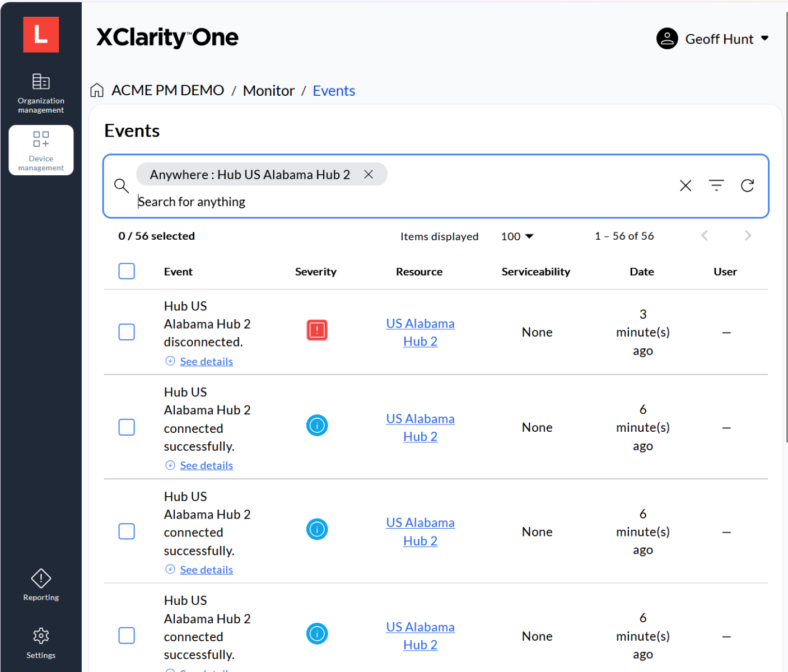This screenshot has width=788, height=672.
Task: Click the Geoff Hunt avatar icon
Action: (x=667, y=39)
